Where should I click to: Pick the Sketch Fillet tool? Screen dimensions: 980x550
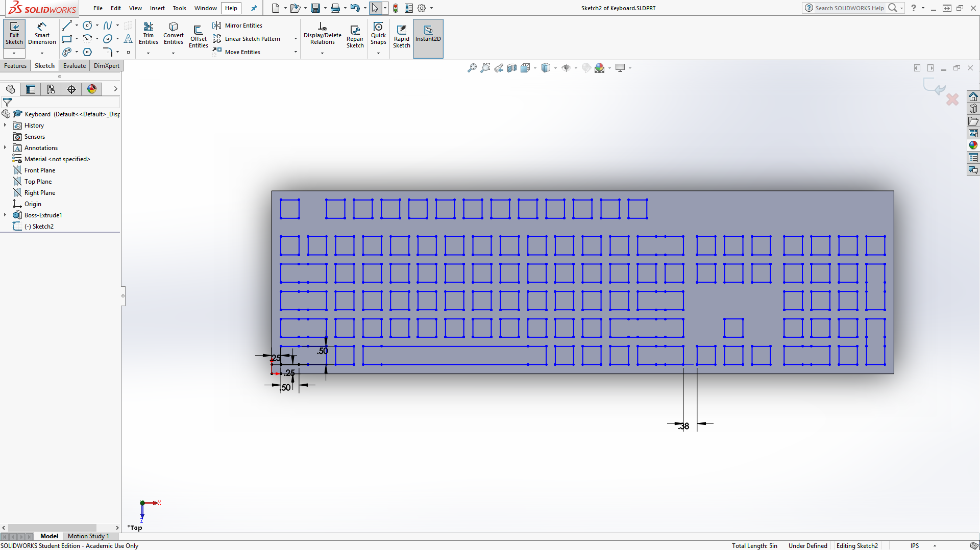coord(108,52)
